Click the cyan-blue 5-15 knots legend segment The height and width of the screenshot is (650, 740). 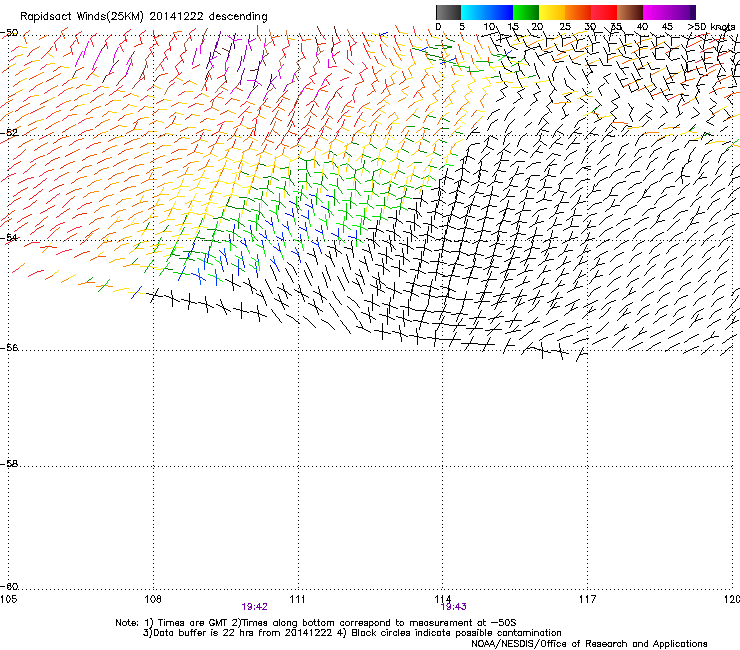pos(487,12)
